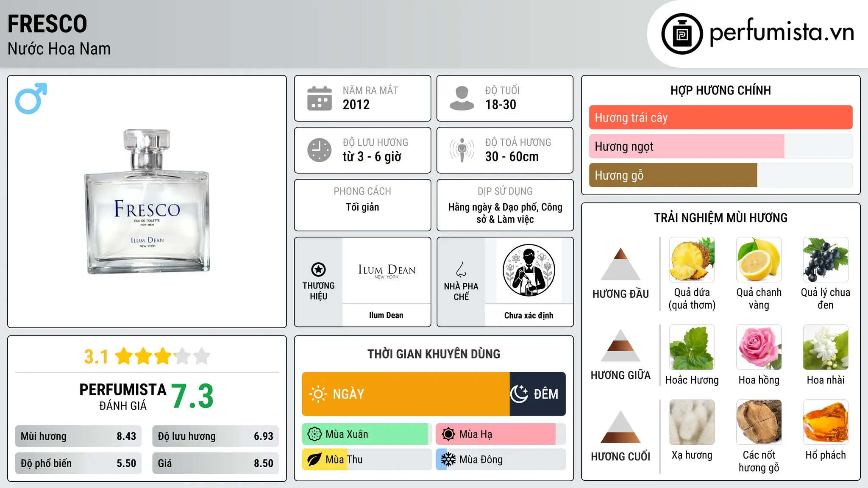Image resolution: width=868 pixels, height=488 pixels.
Task: Click the moon icon in the Đêm bar
Action: (x=519, y=394)
